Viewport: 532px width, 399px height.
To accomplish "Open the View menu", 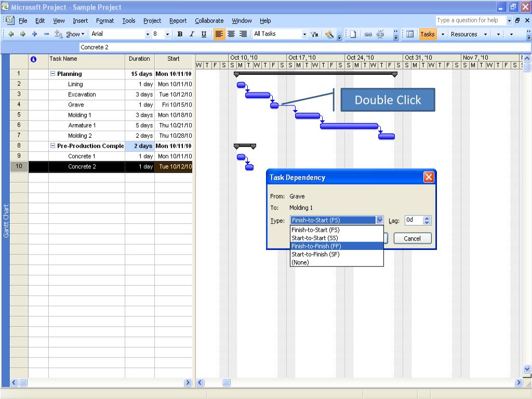I will click(x=59, y=21).
